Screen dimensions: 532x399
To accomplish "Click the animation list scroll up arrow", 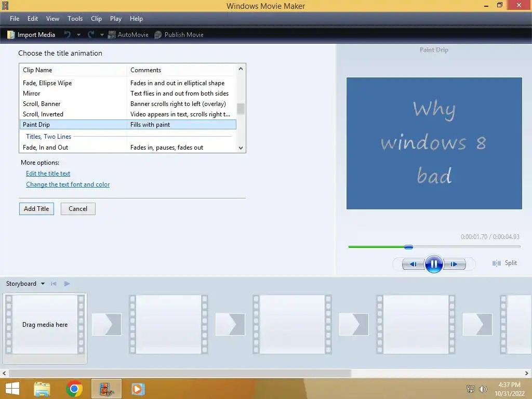I will (x=241, y=69).
